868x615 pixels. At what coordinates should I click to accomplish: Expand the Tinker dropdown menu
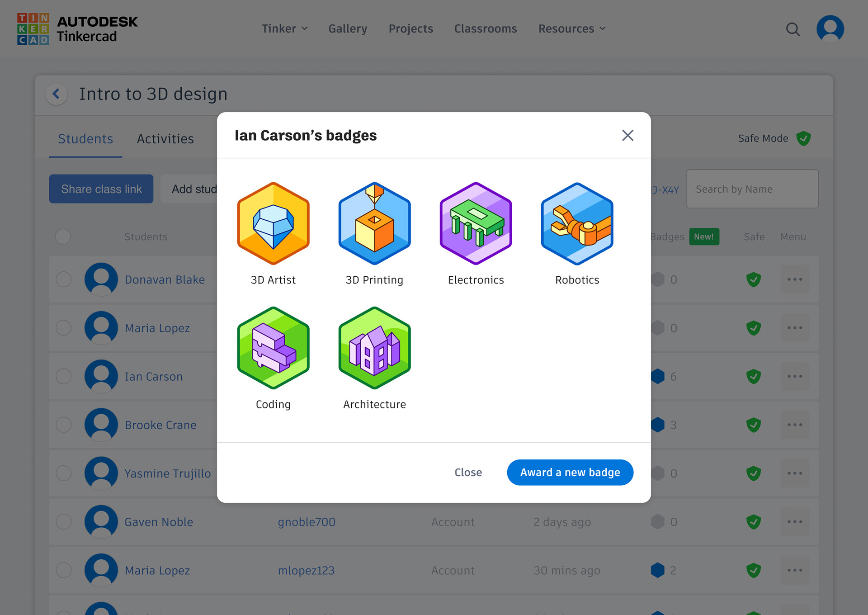(x=284, y=28)
